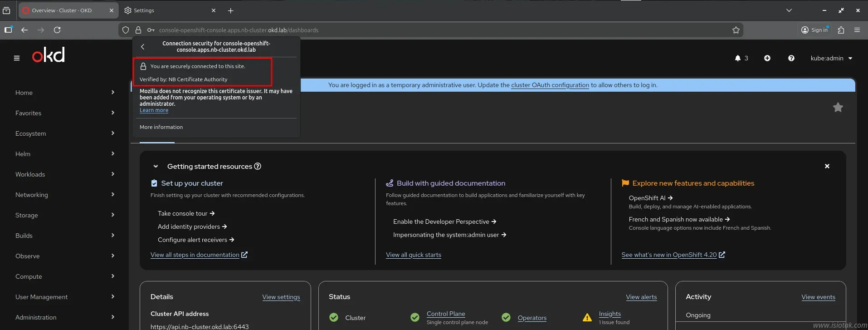Click Learn more in certificate popup

[154, 110]
